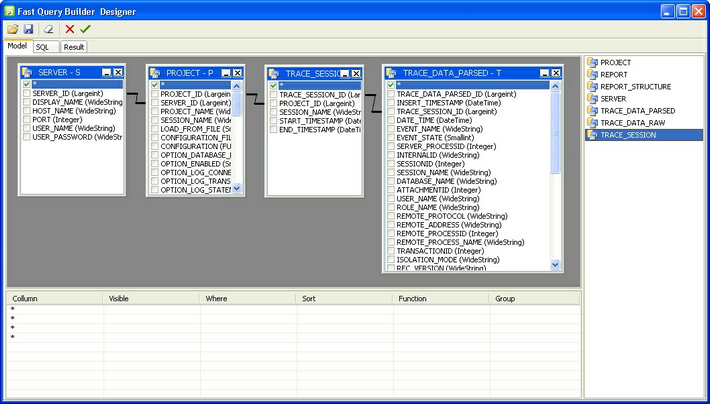Minimize the TRACE_SESSION table box
710x404 pixels.
click(x=345, y=73)
